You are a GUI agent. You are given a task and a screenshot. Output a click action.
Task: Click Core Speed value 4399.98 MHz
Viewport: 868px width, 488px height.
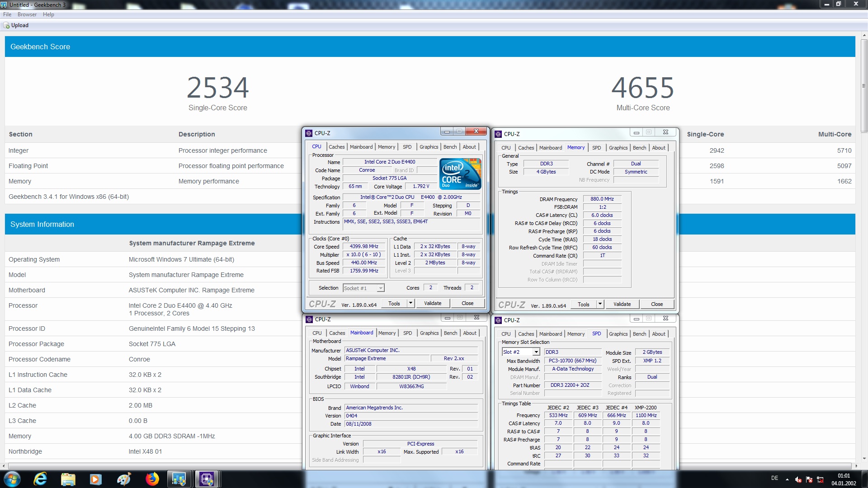click(364, 246)
